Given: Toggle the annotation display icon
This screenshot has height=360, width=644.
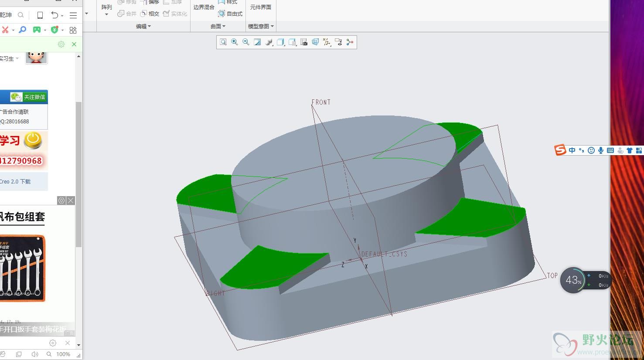Looking at the screenshot, I should click(x=338, y=42).
